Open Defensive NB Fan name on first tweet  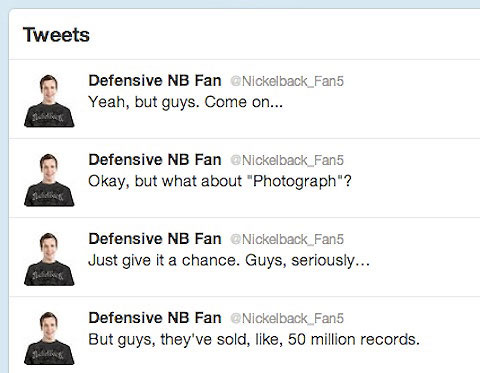click(x=155, y=81)
